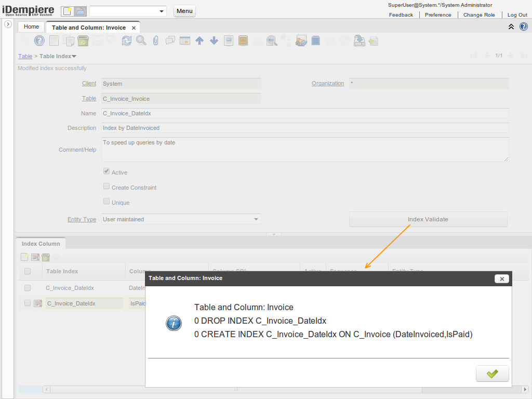Viewport: 532px width, 399px height.
Task: Click the Refresh toolbar icon
Action: coord(127,41)
